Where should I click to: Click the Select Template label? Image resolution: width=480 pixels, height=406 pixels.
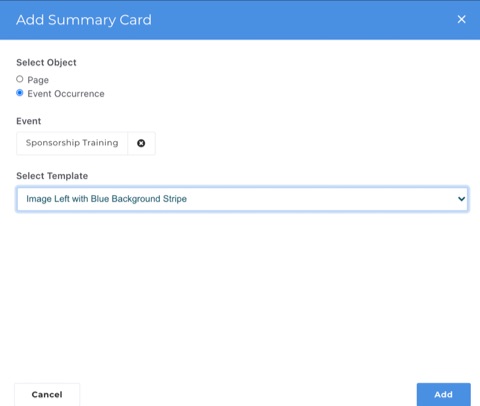click(52, 176)
